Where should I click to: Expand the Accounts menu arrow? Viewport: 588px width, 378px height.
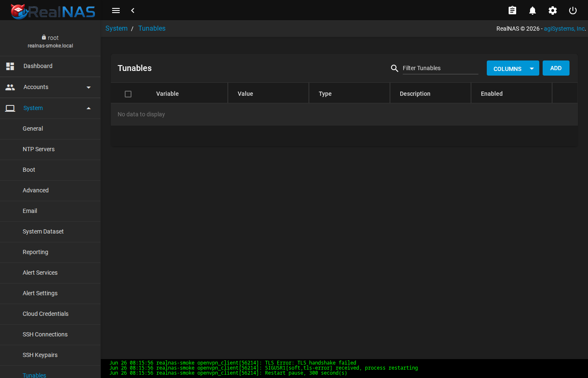pyautogui.click(x=89, y=87)
